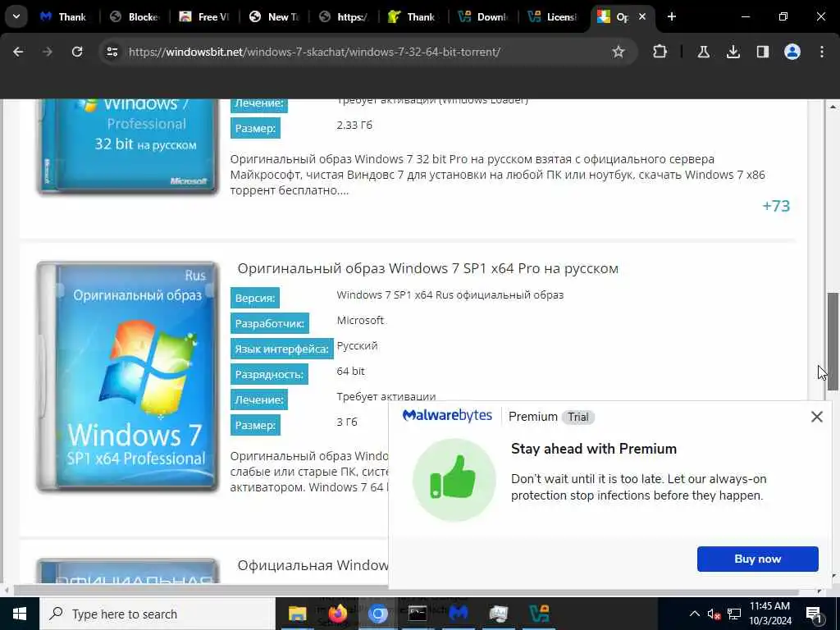Click the horizontal scrollbar at page bottom
Viewport: 840px width, 630px height.
pos(406,591)
